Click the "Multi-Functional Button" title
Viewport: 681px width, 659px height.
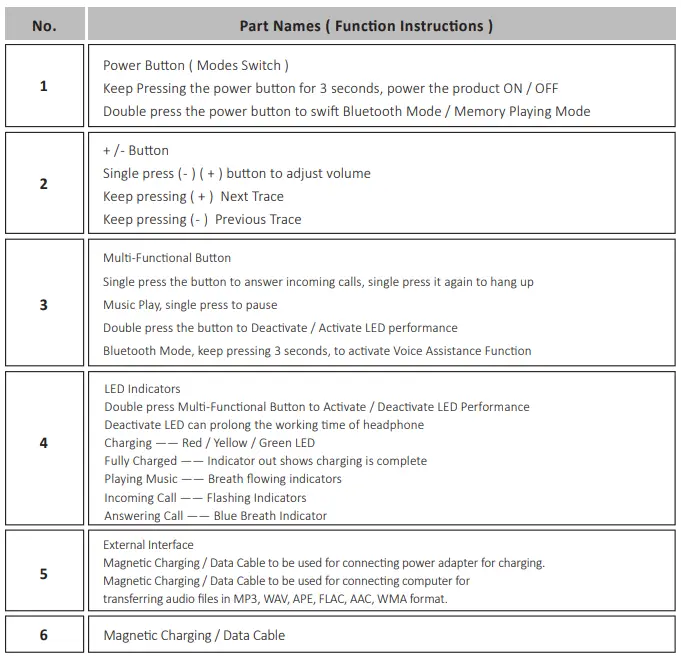tap(167, 258)
